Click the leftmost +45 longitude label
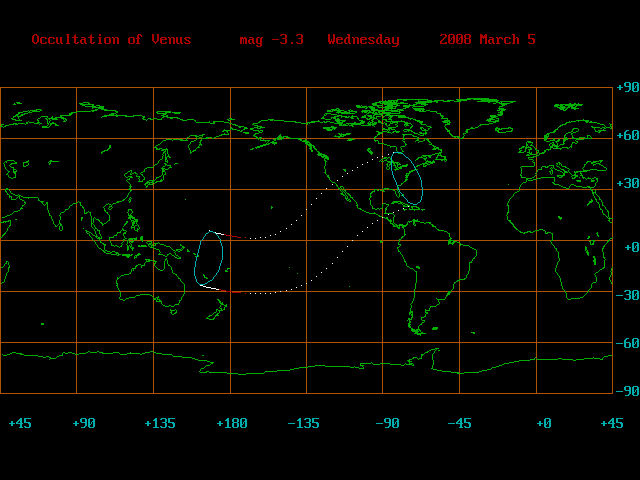 20,423
